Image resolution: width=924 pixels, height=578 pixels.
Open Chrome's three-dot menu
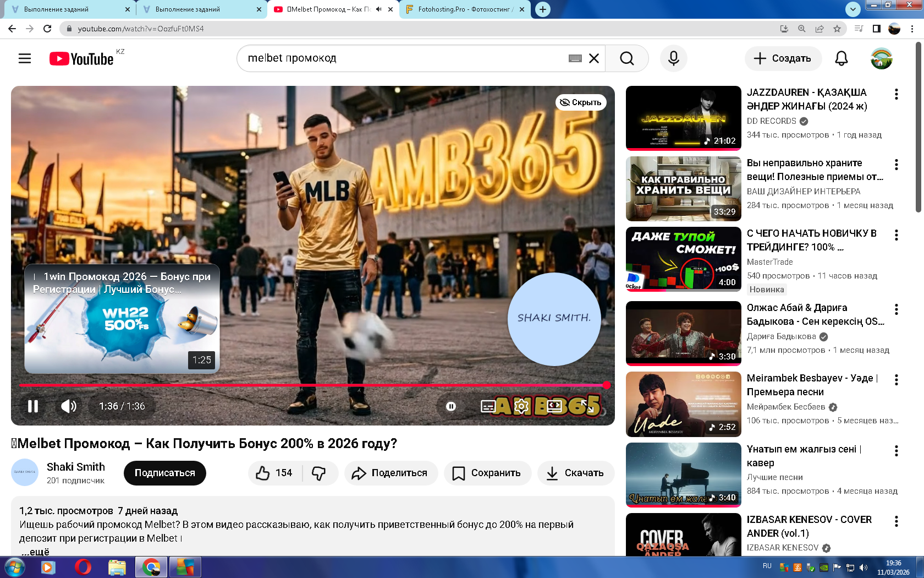pos(912,29)
